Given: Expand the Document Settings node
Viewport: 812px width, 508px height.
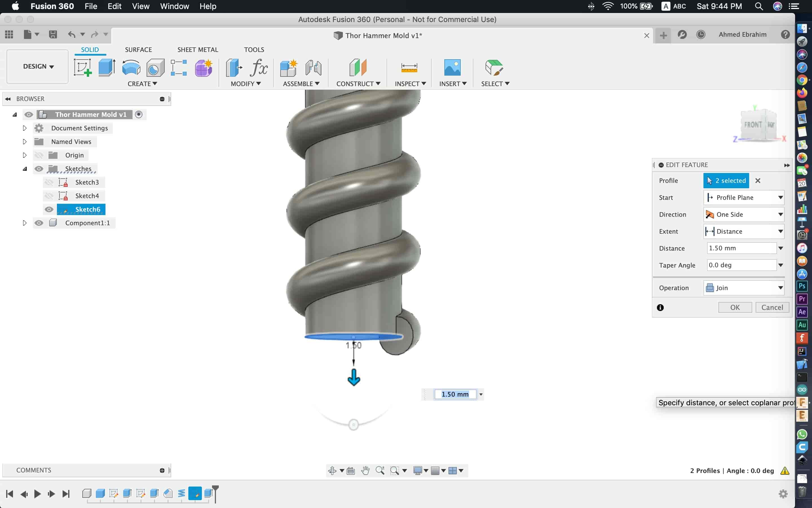Looking at the screenshot, I should [25, 128].
